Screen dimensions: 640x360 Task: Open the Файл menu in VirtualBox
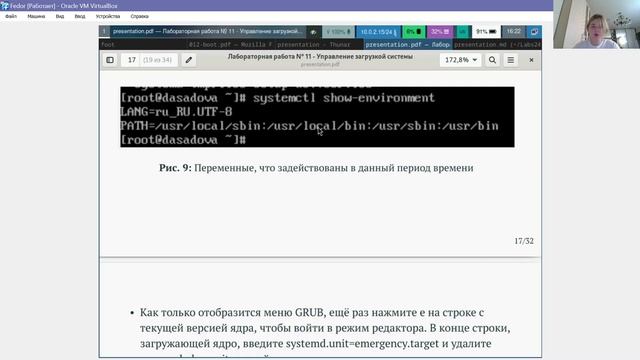tap(11, 16)
